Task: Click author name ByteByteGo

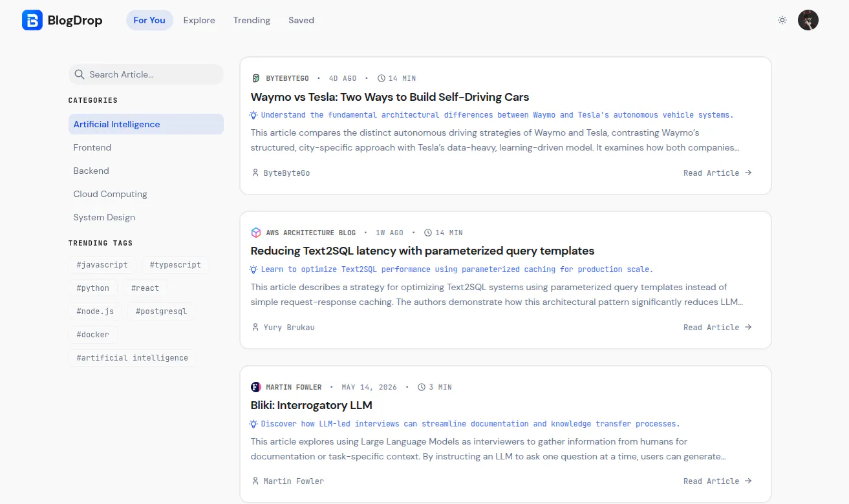Action: (286, 173)
